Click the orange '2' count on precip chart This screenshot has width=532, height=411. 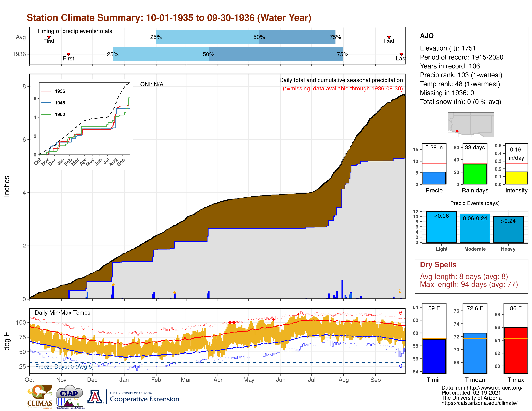(x=400, y=291)
